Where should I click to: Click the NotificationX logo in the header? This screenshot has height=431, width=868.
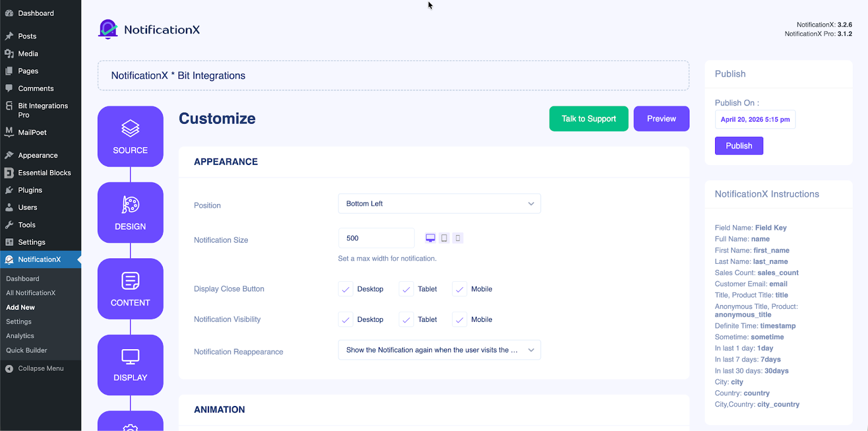pos(149,29)
